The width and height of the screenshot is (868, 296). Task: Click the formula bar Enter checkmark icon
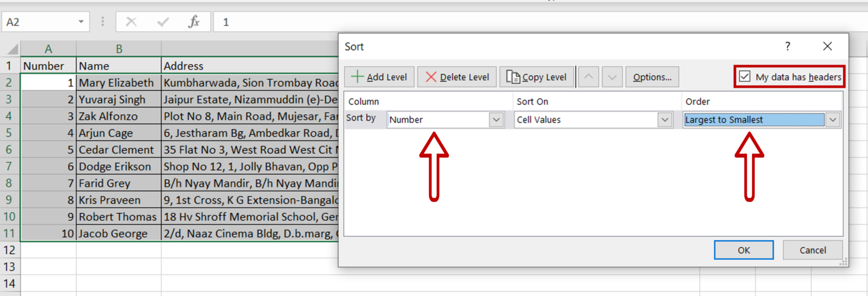pos(163,22)
